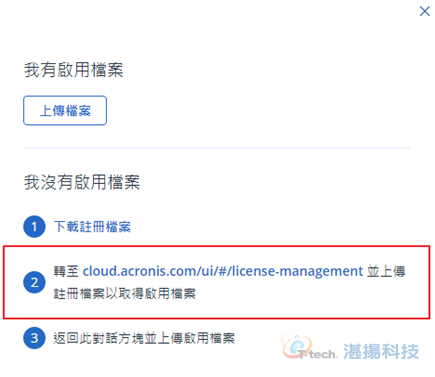Open the 下載註冊檔案 download link

[92, 227]
